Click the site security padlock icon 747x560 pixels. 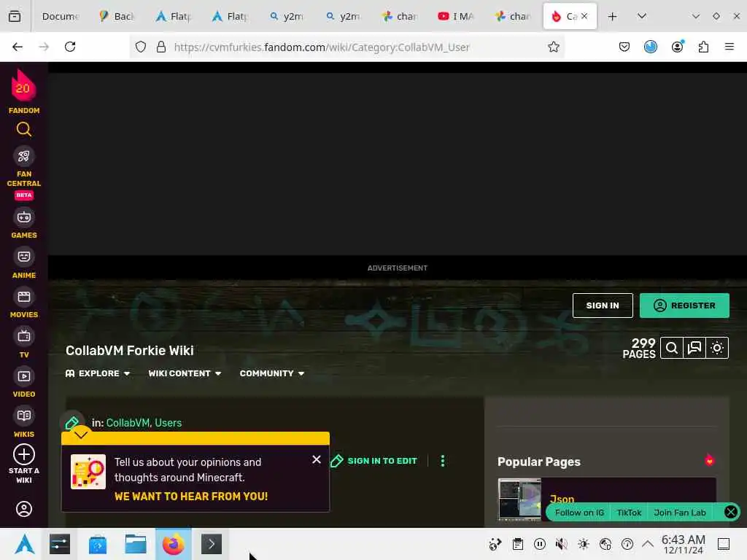161,47
